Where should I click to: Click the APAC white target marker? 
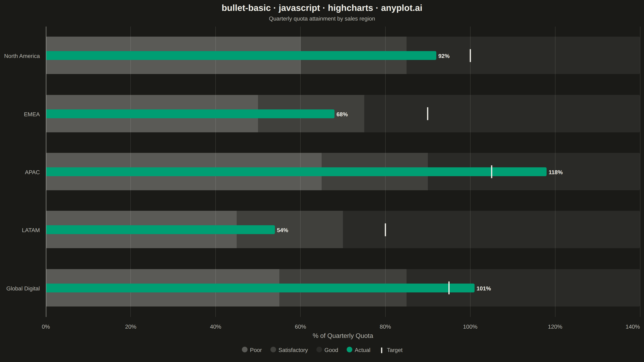tap(491, 172)
